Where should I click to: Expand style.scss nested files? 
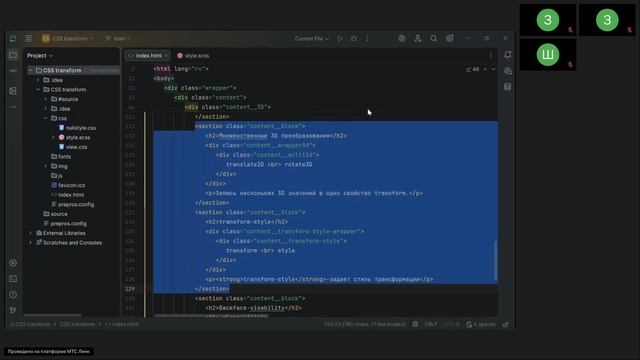53,138
